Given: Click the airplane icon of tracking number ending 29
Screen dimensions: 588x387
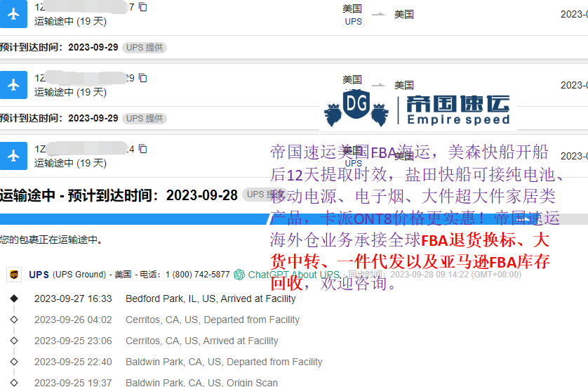Looking at the screenshot, I should 13,85.
